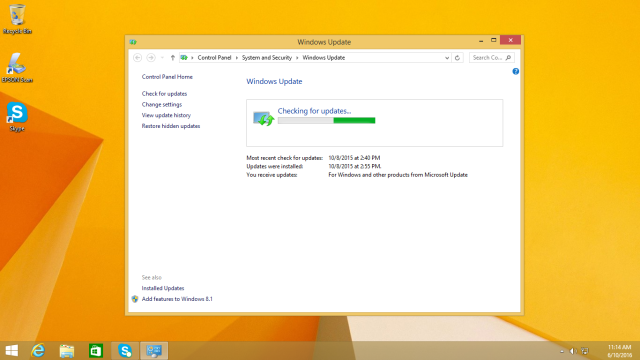Image resolution: width=640 pixels, height=360 pixels.
Task: Click the search magnifier icon
Action: pos(508,58)
